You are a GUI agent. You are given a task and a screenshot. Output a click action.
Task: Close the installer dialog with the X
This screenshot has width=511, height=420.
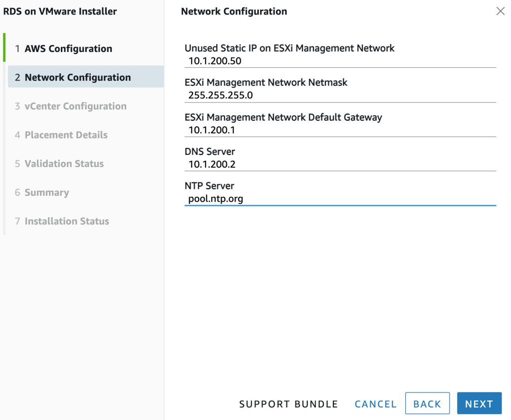500,11
